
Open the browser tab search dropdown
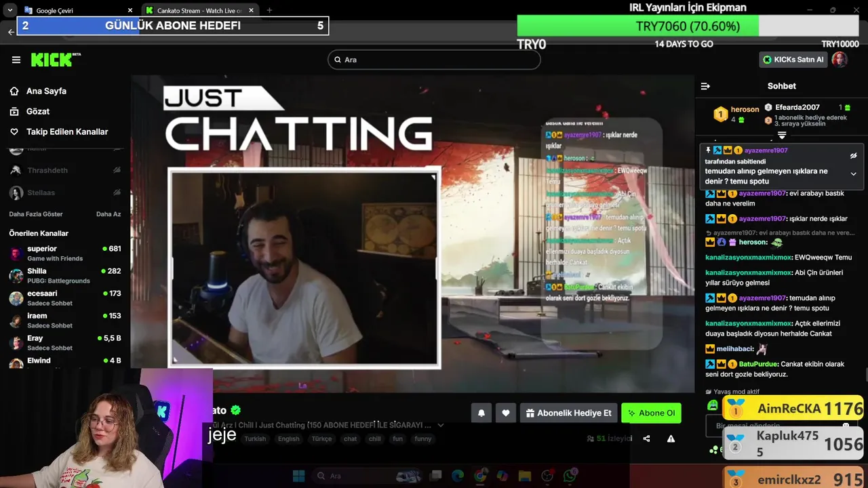point(9,10)
